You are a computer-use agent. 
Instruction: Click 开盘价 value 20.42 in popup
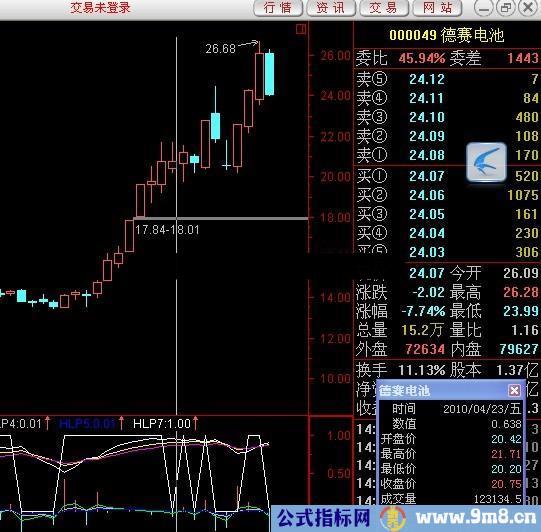point(506,439)
